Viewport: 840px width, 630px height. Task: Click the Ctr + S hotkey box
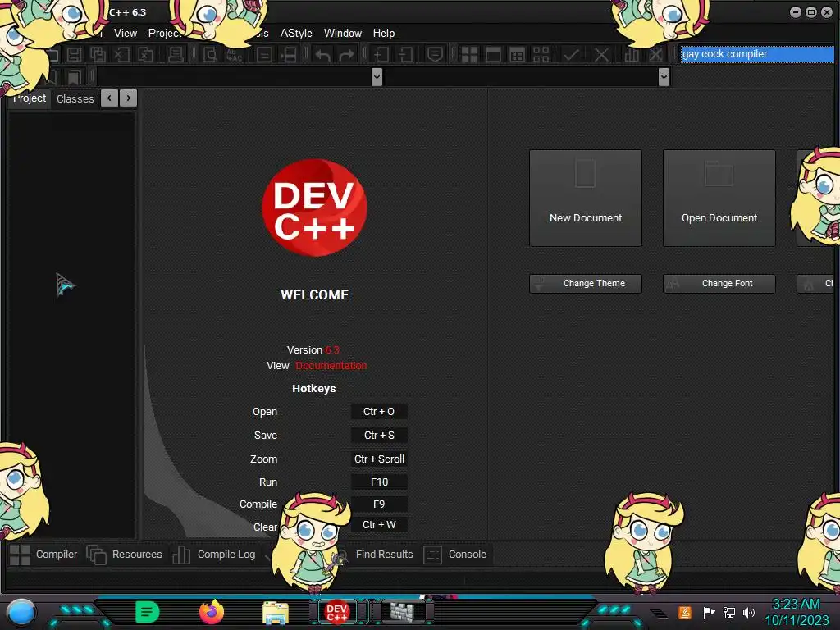pos(379,435)
